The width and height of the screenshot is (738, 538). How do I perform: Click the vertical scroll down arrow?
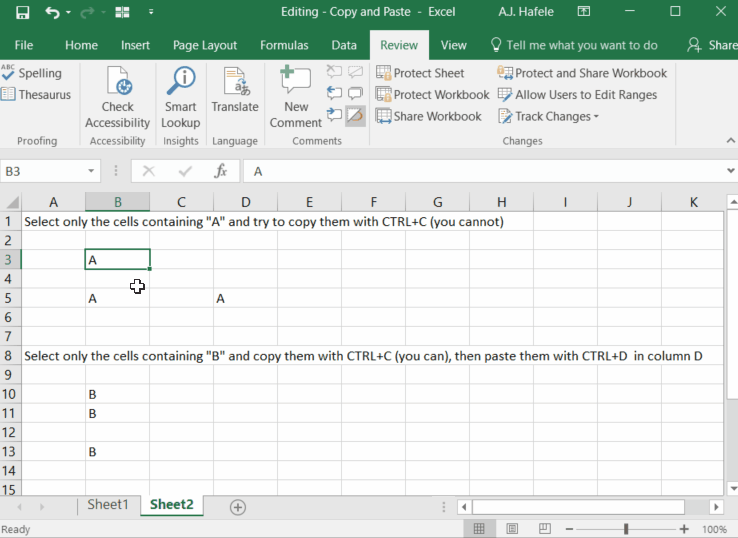point(732,488)
